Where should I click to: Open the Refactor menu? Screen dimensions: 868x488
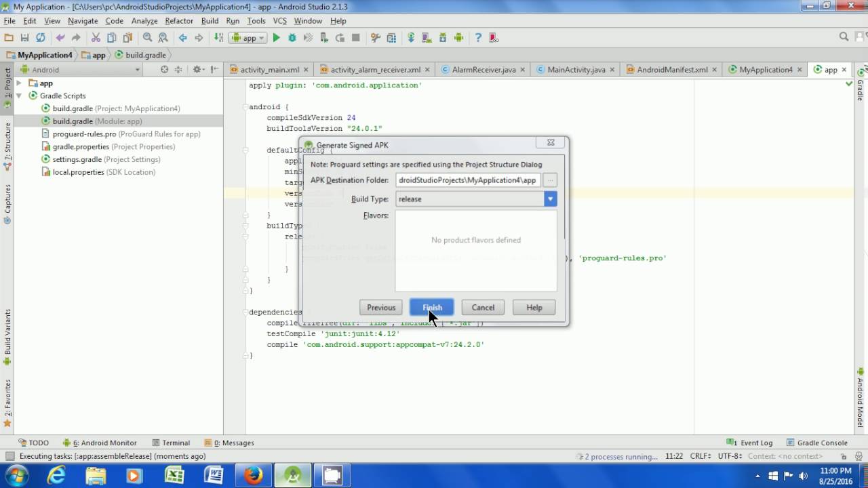click(179, 21)
